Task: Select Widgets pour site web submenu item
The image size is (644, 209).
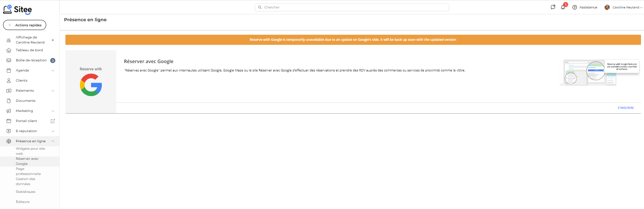Action: point(30,151)
